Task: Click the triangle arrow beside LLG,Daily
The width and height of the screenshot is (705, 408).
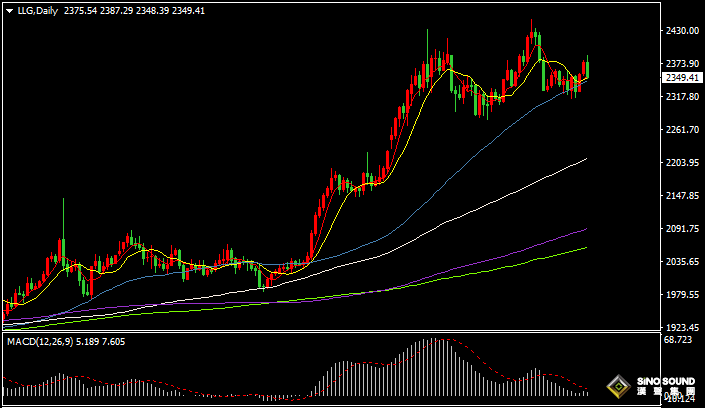Action: [x=8, y=10]
